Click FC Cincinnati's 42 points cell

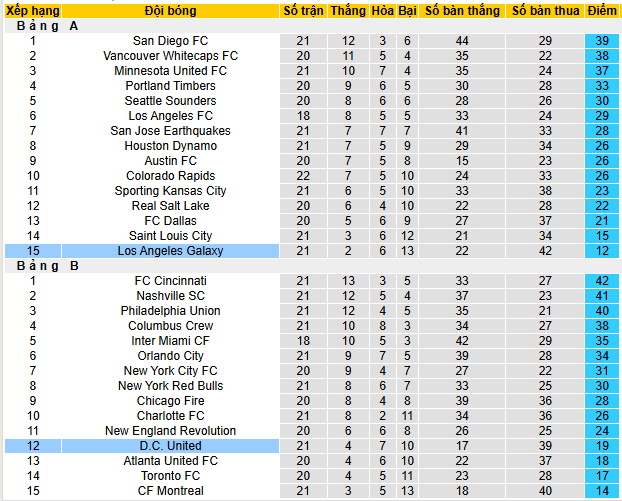[602, 281]
